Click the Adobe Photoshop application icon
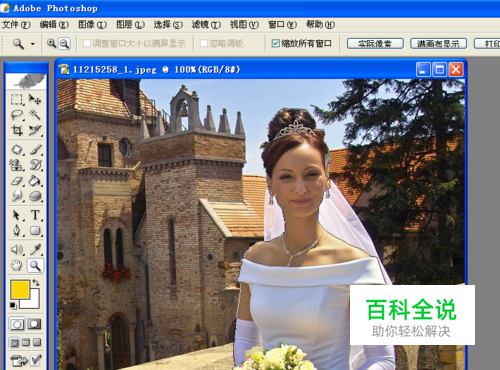500x370 pixels. (x=5, y=8)
